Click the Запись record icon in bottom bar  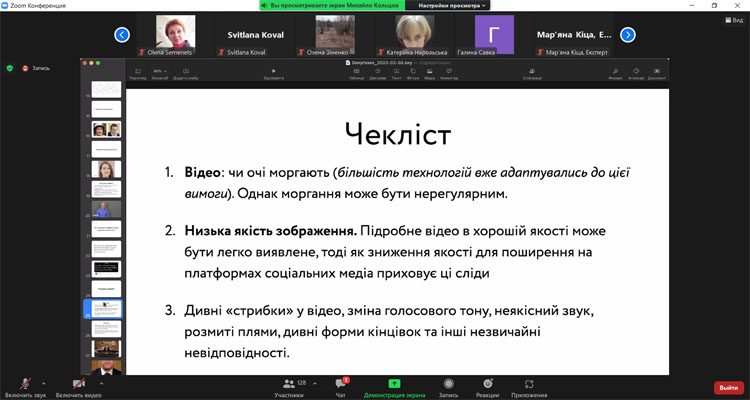[448, 387]
